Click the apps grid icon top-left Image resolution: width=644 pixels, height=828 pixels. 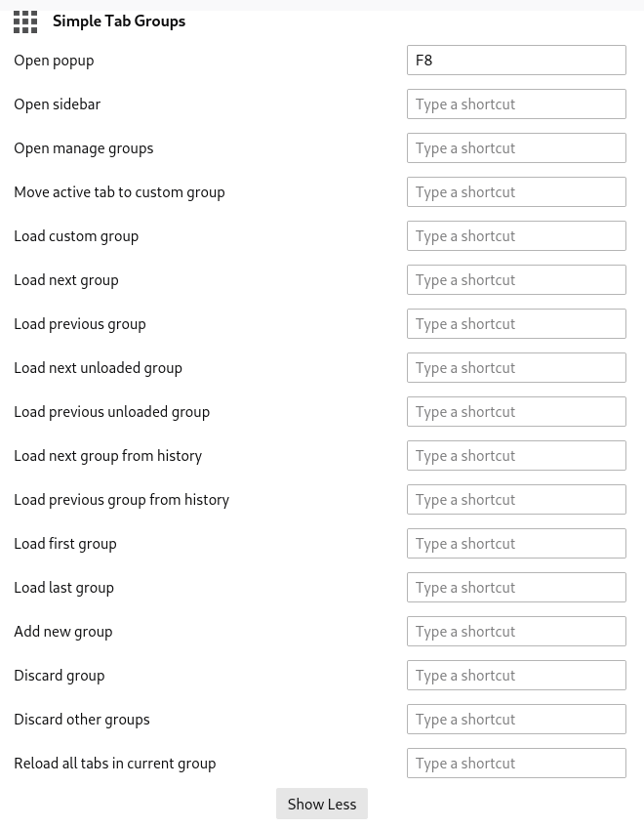(x=25, y=21)
